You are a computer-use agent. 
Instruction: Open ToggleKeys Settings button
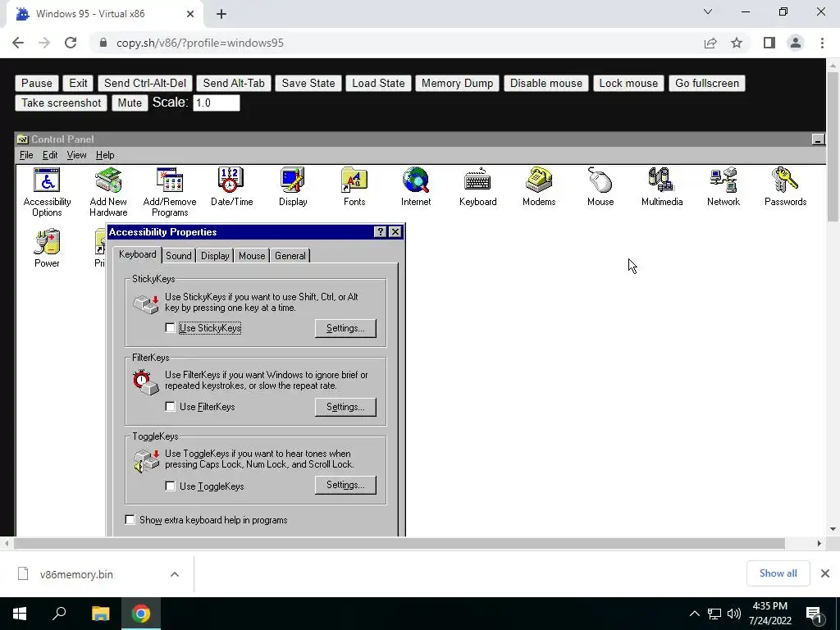point(345,485)
